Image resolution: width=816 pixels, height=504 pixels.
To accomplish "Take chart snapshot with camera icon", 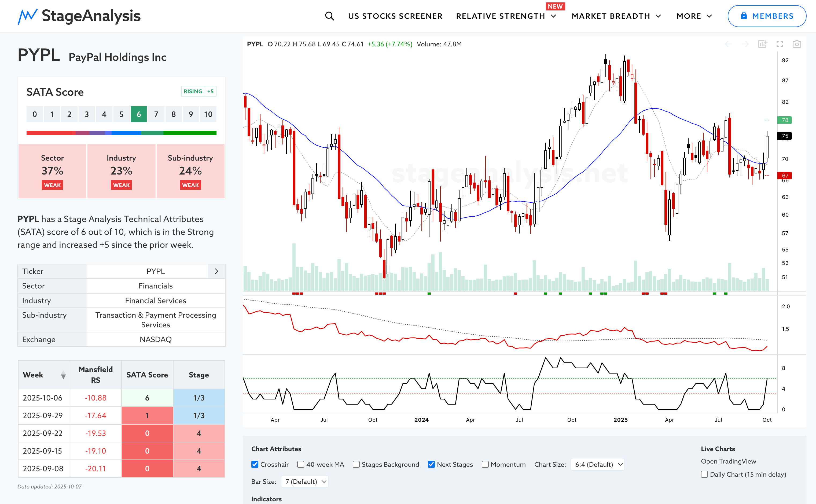I will [797, 44].
